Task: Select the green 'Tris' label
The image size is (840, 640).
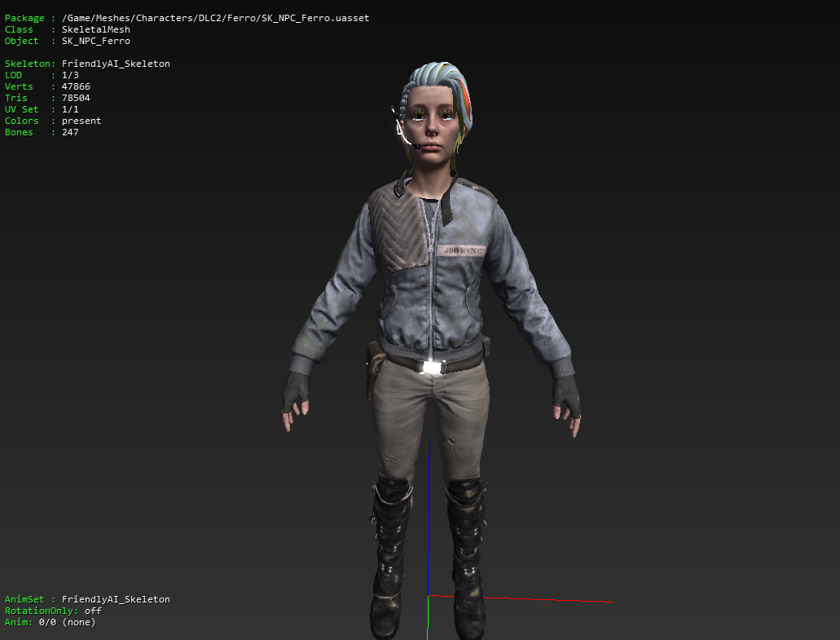Action: click(x=16, y=98)
